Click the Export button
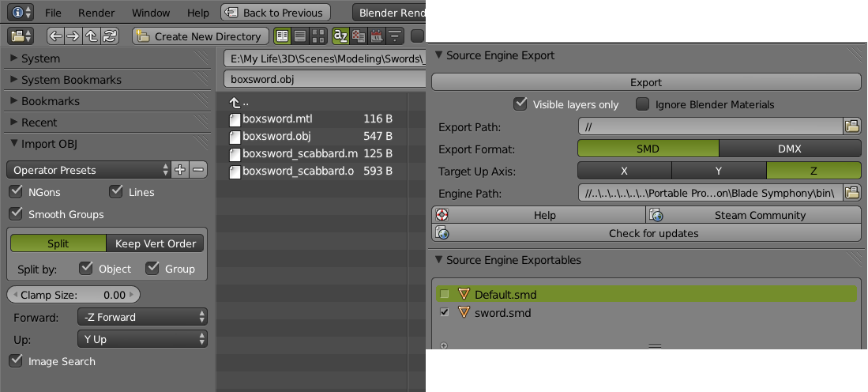Viewport: 868px width, 392px height. coord(646,82)
